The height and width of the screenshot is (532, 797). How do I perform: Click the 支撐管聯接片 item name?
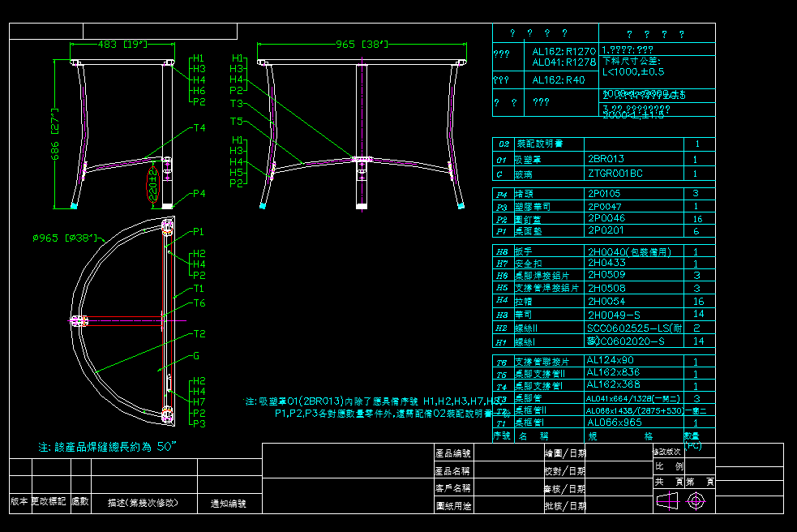542,363
